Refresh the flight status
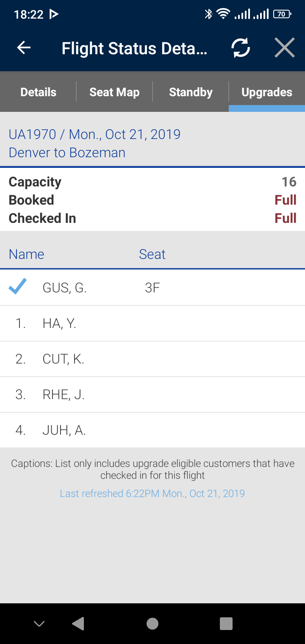The image size is (305, 644). click(x=241, y=48)
